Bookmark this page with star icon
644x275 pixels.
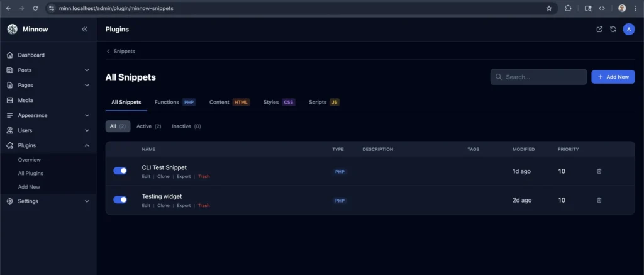click(549, 8)
